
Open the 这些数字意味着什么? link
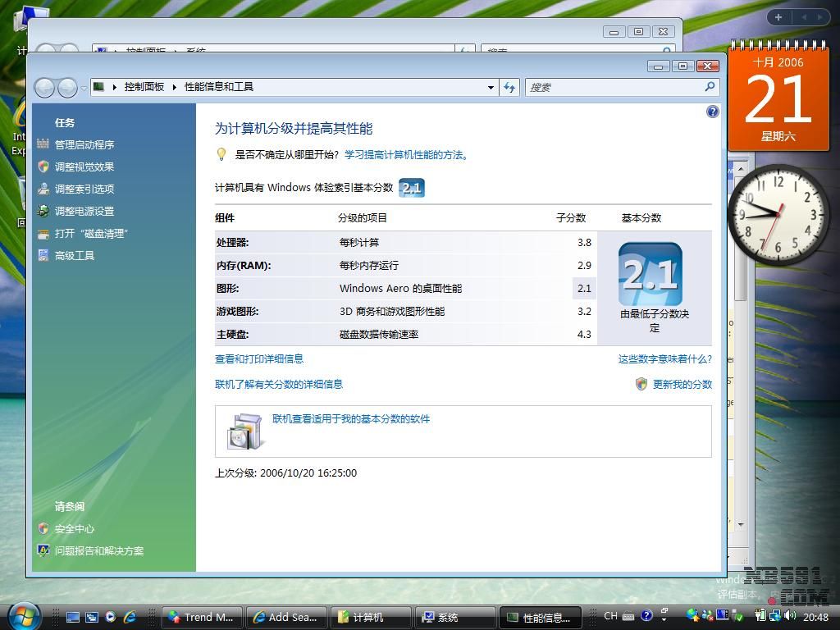click(x=664, y=358)
